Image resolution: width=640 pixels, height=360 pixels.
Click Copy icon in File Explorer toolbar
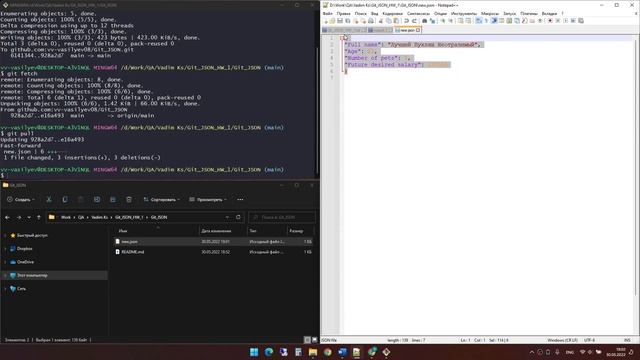pyautogui.click(x=65, y=200)
